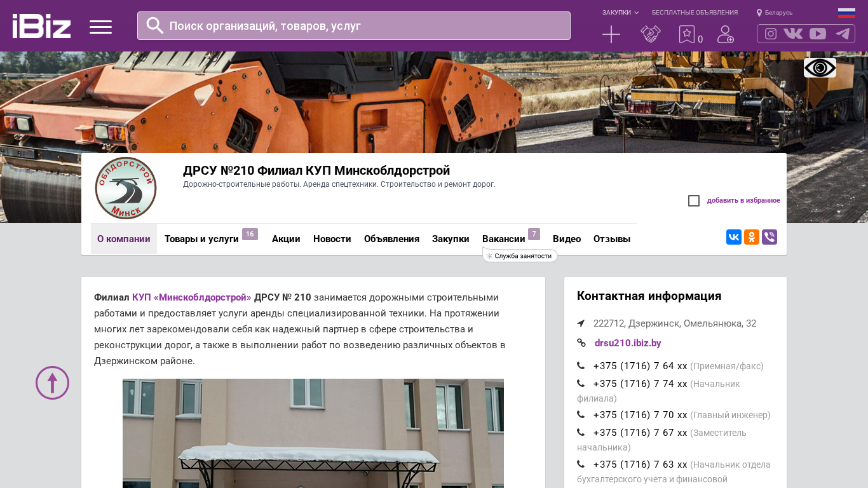
Task: Click deputy head phone 7 67 xx
Action: click(x=641, y=433)
